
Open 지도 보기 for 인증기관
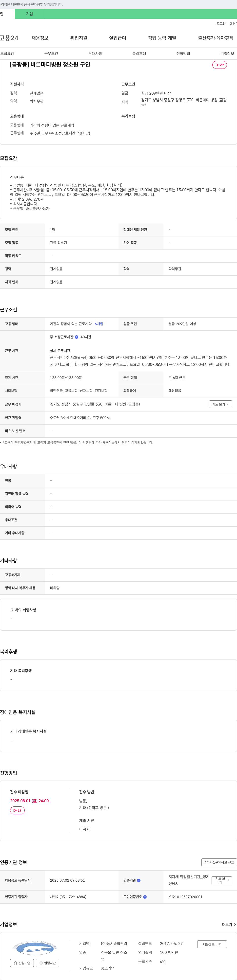(222, 880)
